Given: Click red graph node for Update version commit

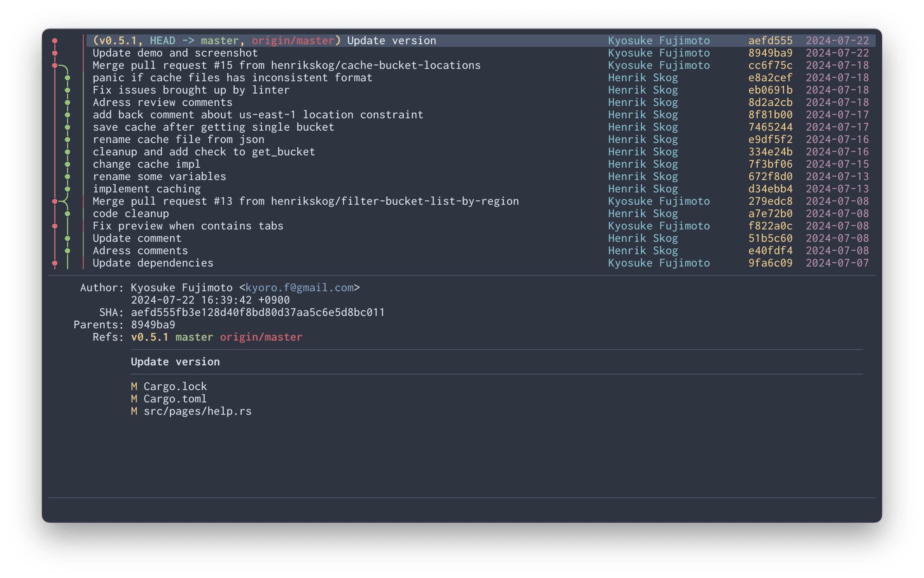Looking at the screenshot, I should click(55, 41).
